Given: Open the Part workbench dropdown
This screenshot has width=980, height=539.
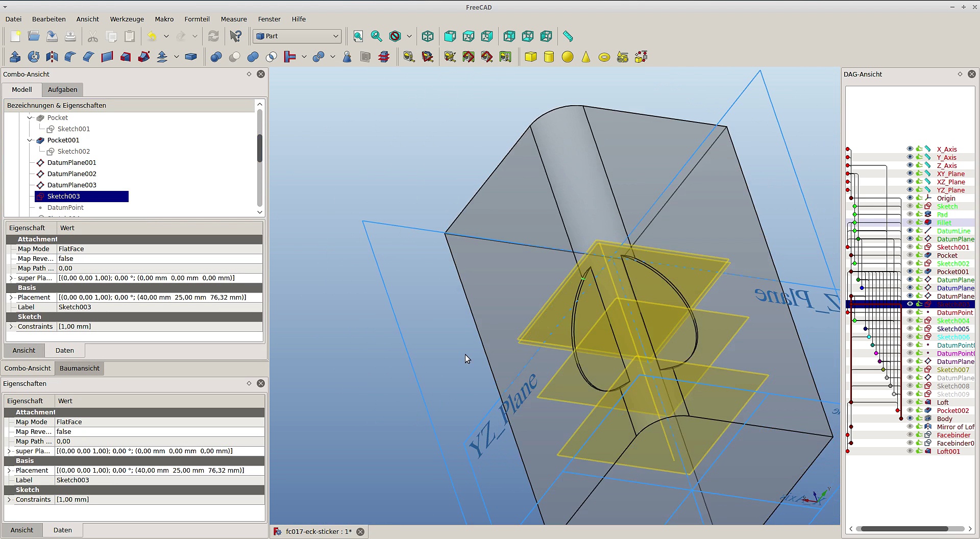Looking at the screenshot, I should (x=297, y=36).
